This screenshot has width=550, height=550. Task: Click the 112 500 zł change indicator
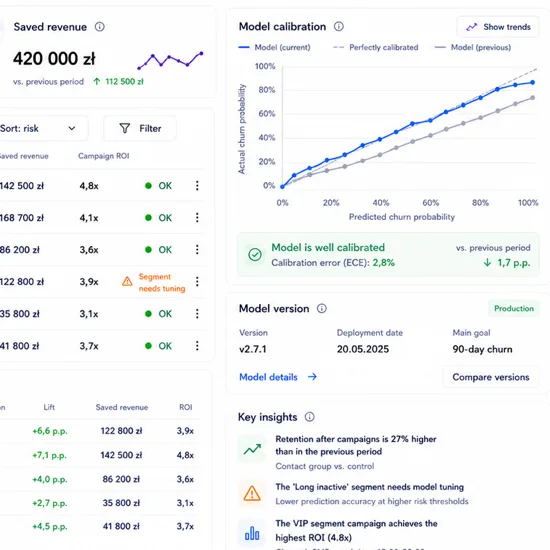click(x=119, y=81)
